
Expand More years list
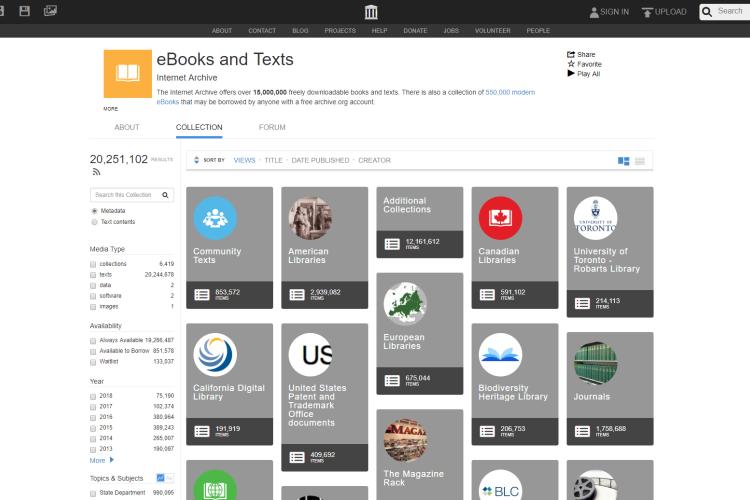pyautogui.click(x=102, y=460)
